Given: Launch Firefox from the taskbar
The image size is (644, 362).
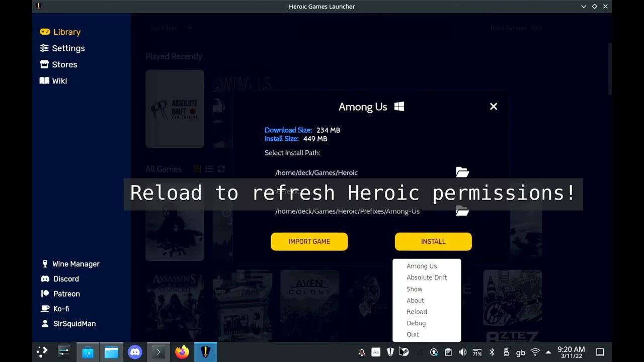Looking at the screenshot, I should point(182,352).
